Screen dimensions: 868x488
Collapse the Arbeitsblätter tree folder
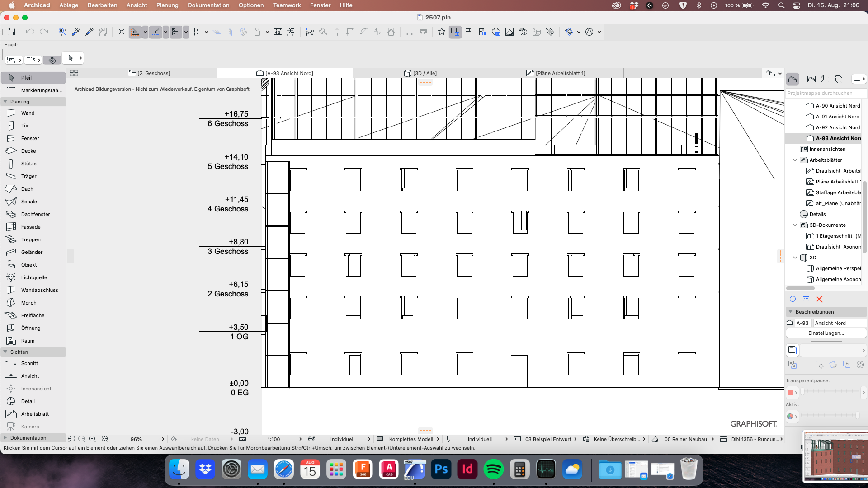click(x=795, y=160)
